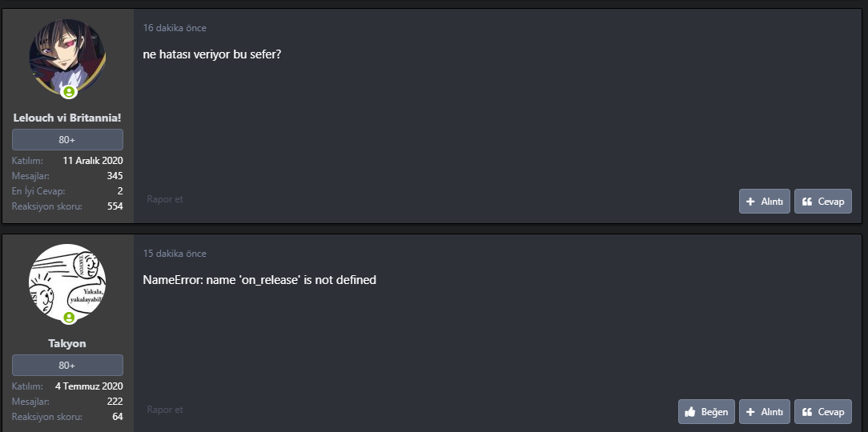Open the Lelouch vi Britannia! username link

click(x=67, y=118)
